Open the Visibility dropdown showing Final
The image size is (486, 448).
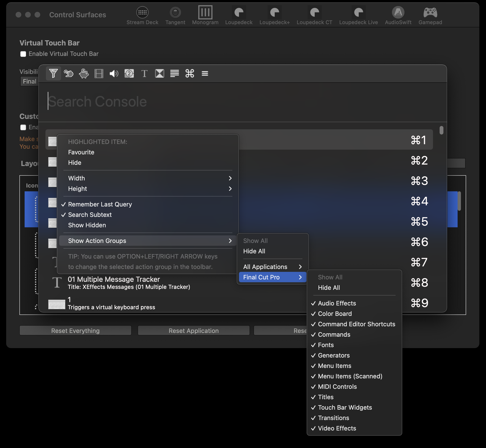29,81
